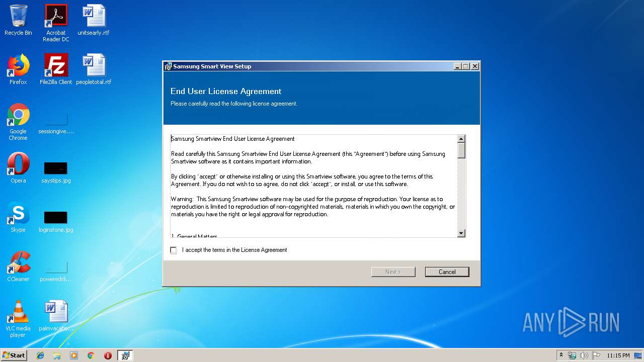Minimize the Samsung Smart View Setup window
Viewport: 644px width, 362px height.
[x=457, y=66]
